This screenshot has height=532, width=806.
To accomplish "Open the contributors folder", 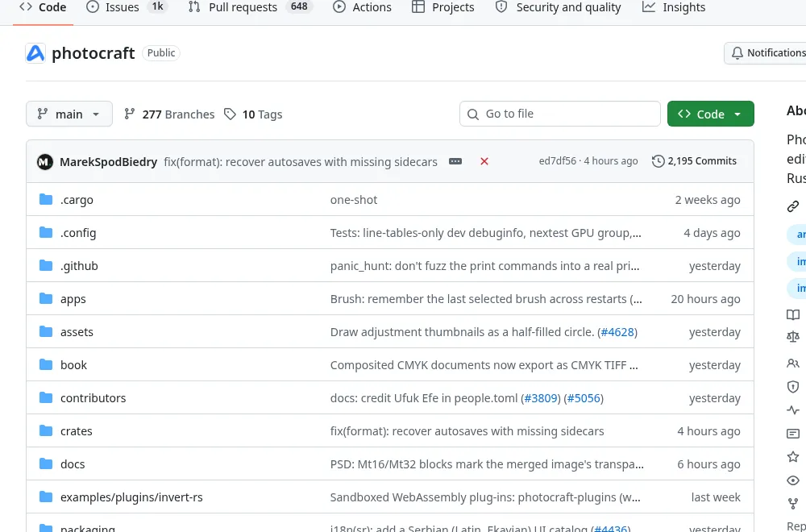I will point(93,398).
